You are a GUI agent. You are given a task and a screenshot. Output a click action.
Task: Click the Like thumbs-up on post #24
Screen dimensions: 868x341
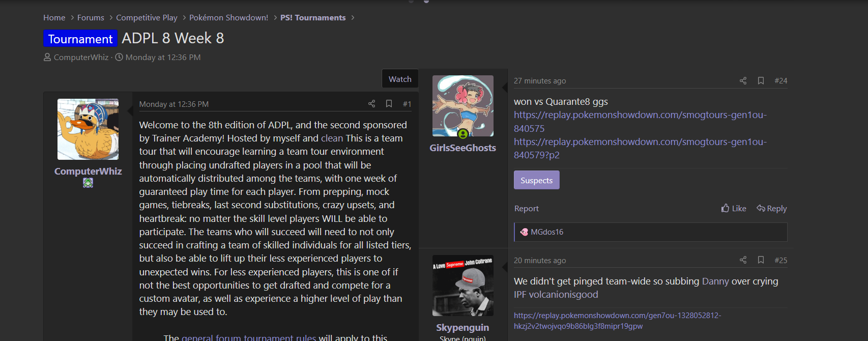pyautogui.click(x=734, y=208)
